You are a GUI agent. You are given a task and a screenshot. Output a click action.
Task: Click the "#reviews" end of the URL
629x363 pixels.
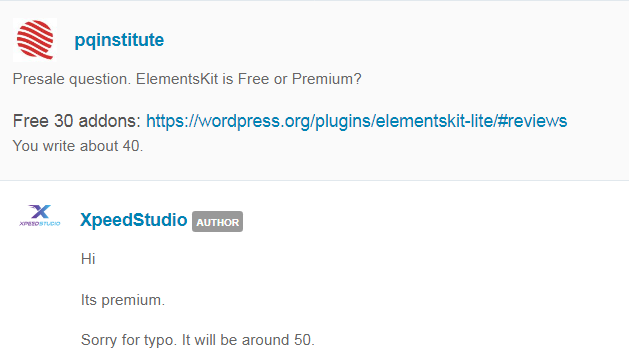[x=532, y=121]
